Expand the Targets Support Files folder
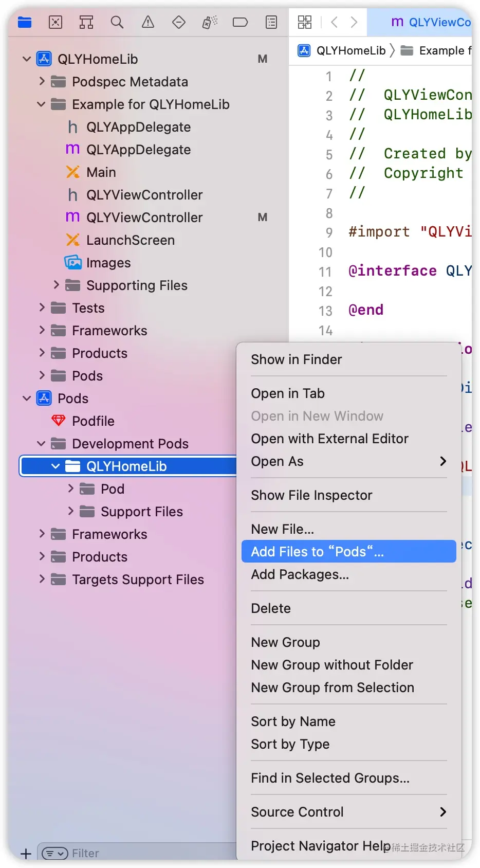 [x=42, y=579]
